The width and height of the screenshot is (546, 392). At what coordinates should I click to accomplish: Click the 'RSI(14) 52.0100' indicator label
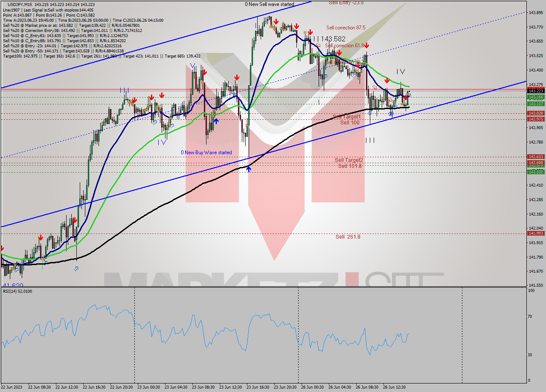[17, 291]
